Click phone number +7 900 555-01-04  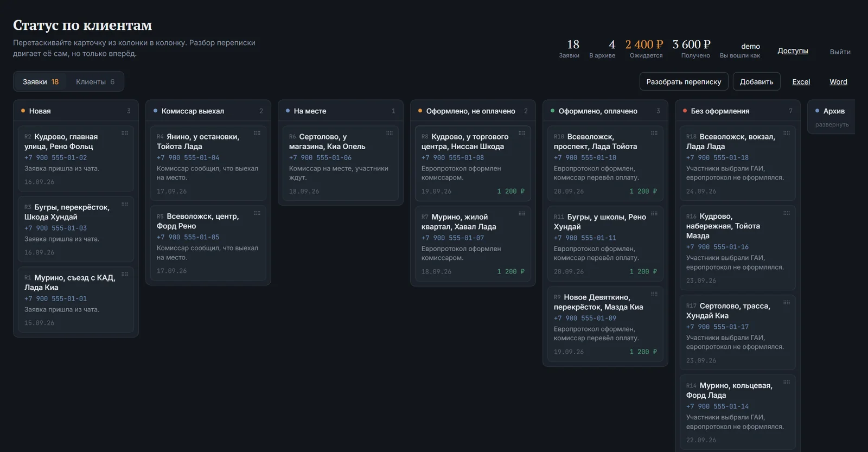click(x=188, y=158)
